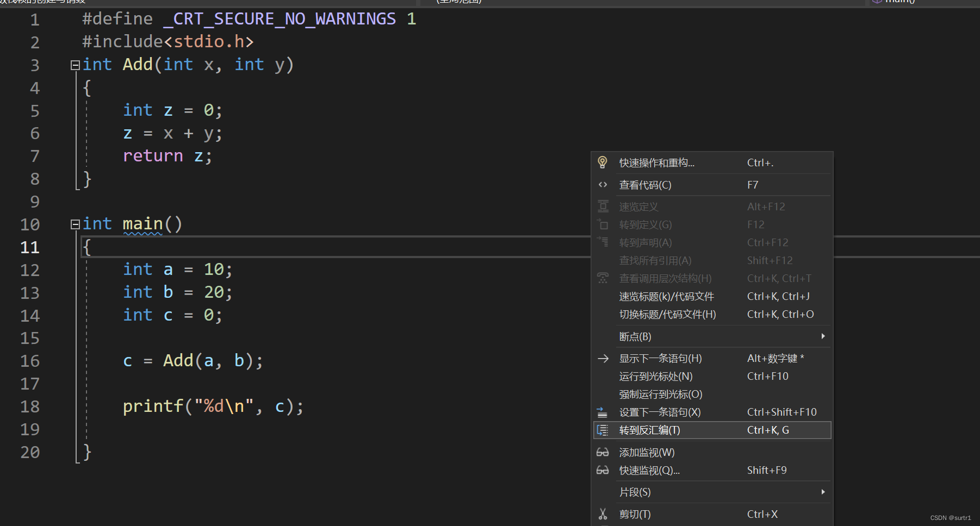Select 快速监视(Q)... menu entry
The height and width of the screenshot is (526, 980).
[712, 470]
